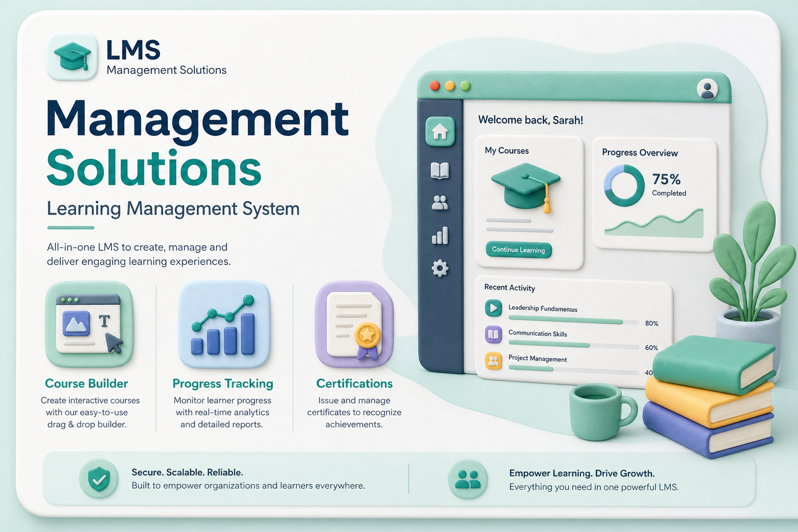Click the '75%' progress value
798x532 pixels.
pyautogui.click(x=667, y=179)
